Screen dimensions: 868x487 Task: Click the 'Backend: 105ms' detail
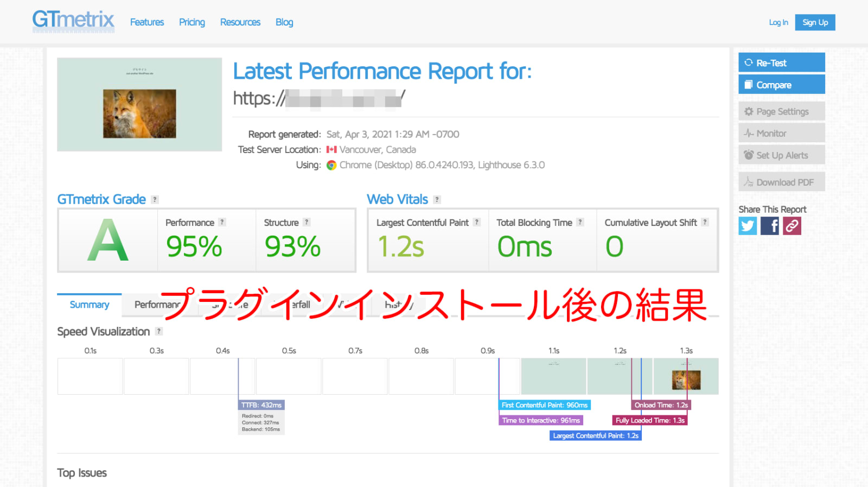point(261,429)
